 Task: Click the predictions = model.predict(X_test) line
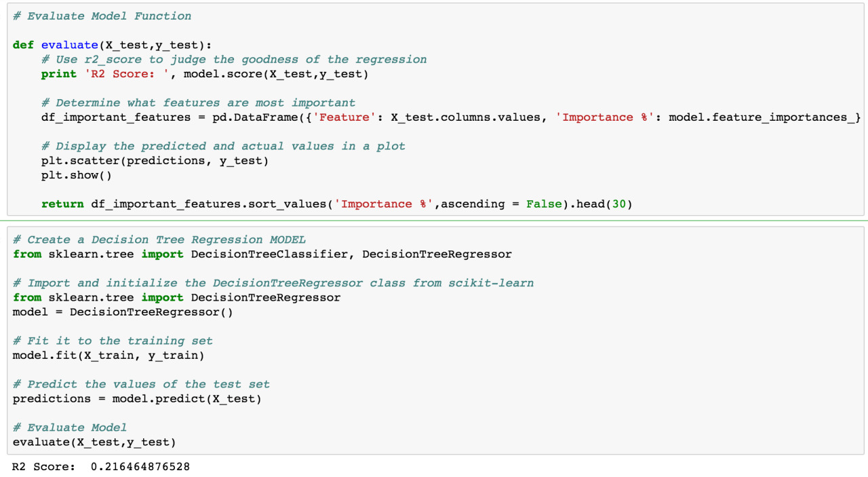[x=137, y=399]
